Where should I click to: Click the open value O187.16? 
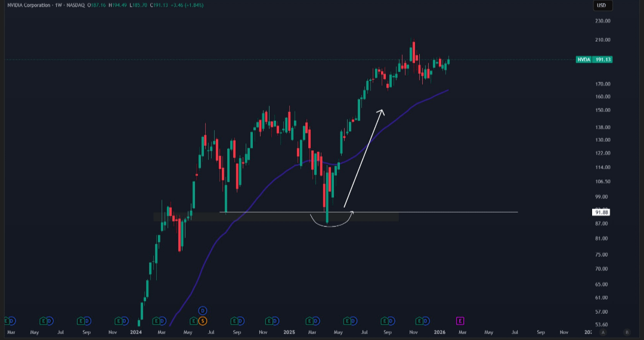point(97,5)
